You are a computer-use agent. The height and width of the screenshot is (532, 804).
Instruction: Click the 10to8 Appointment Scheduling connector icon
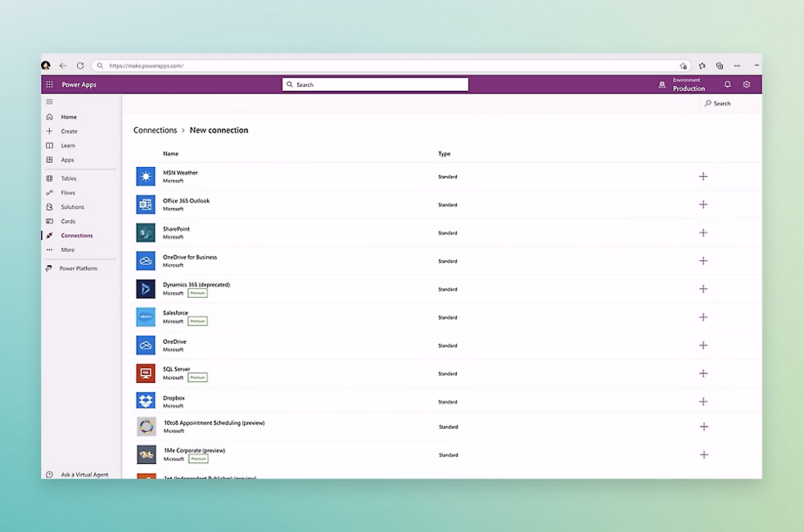pos(147,426)
